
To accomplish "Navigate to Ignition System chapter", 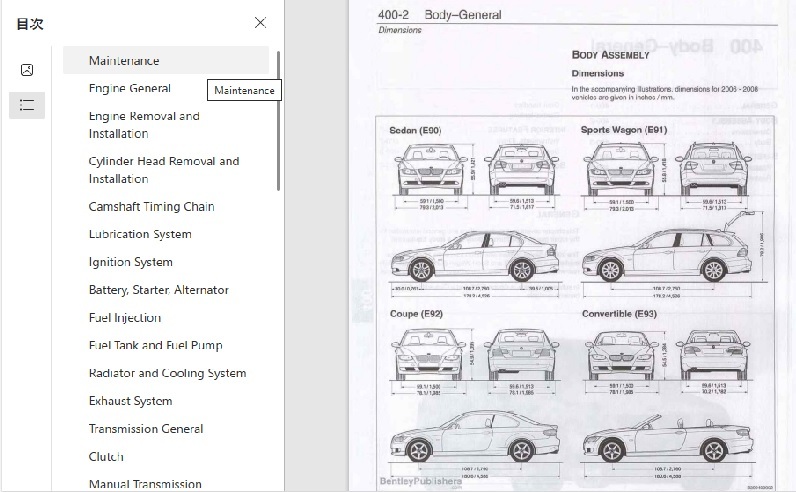I will click(130, 262).
